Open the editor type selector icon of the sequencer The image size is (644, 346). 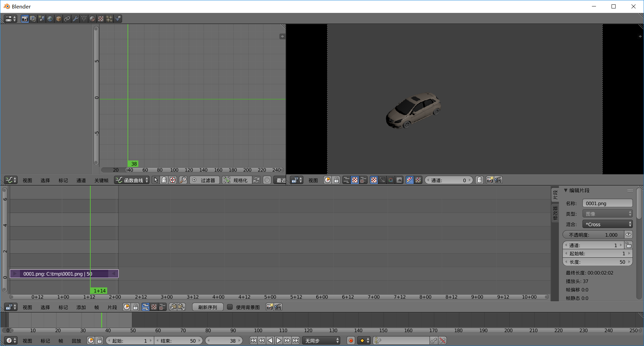10,307
